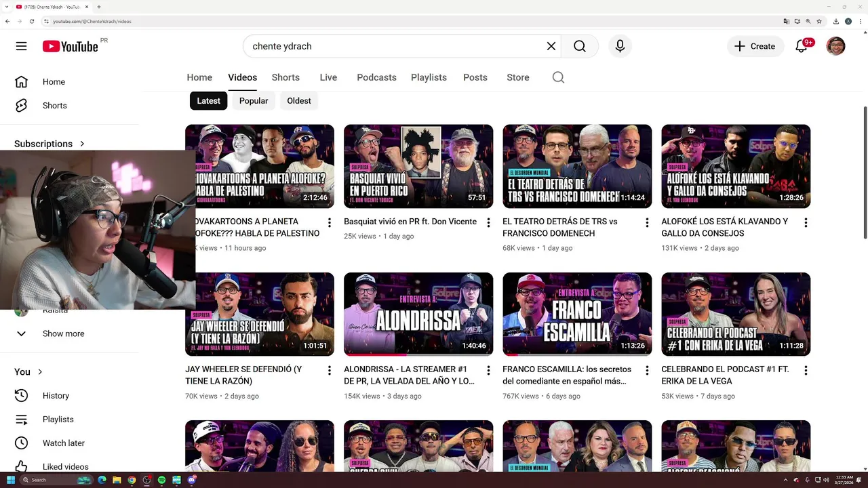
Task: Select the Popular sort chip
Action: [254, 101]
